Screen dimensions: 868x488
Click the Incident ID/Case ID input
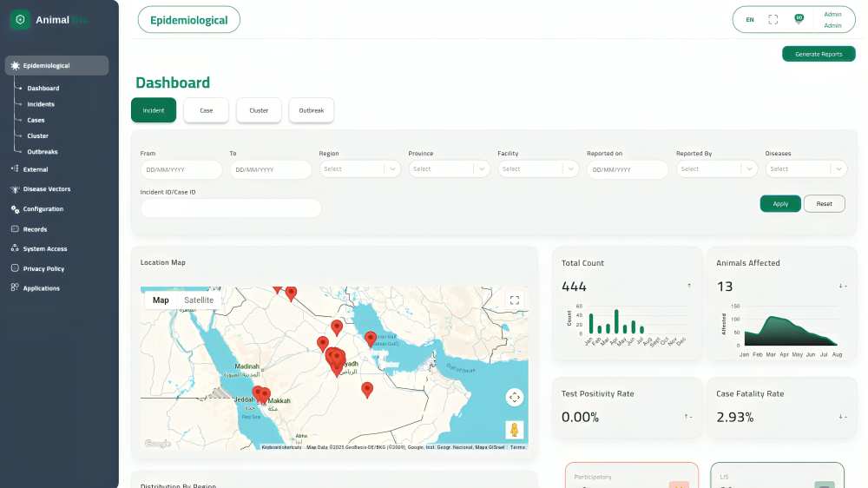[x=231, y=208]
